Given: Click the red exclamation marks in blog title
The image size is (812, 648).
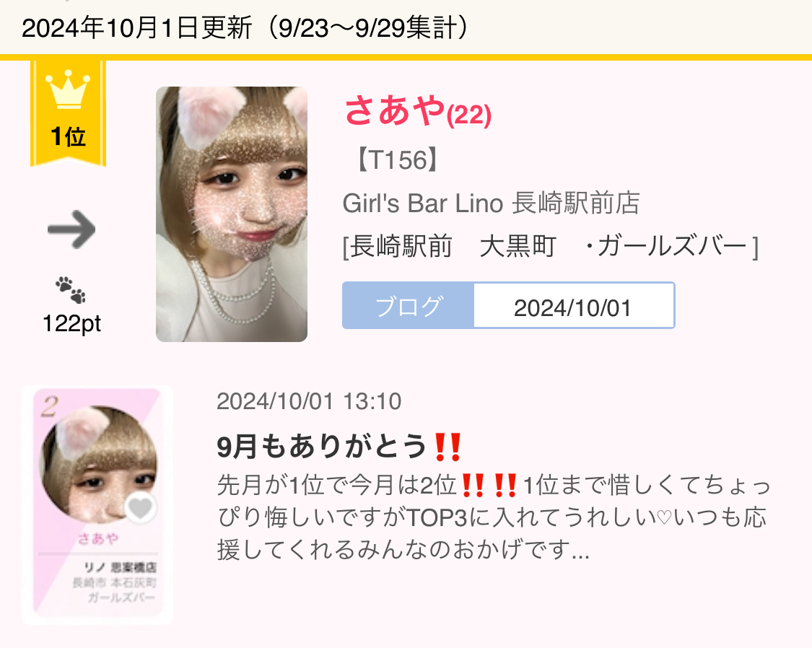Looking at the screenshot, I should (x=448, y=447).
